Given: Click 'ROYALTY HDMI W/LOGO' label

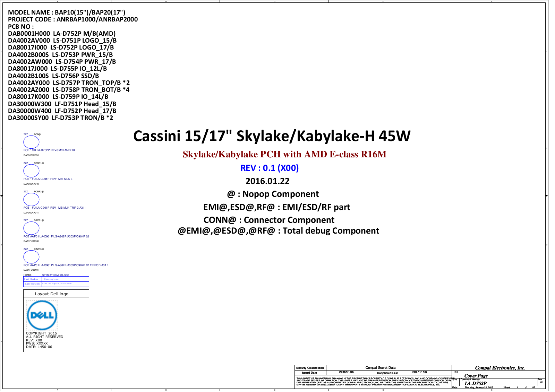Looking at the screenshot, I should click(55, 275).
